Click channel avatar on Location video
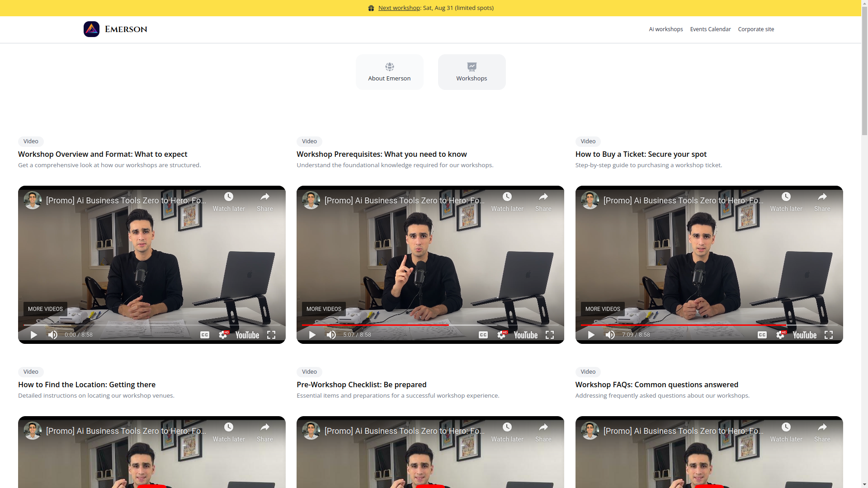868x488 pixels. 33,431
